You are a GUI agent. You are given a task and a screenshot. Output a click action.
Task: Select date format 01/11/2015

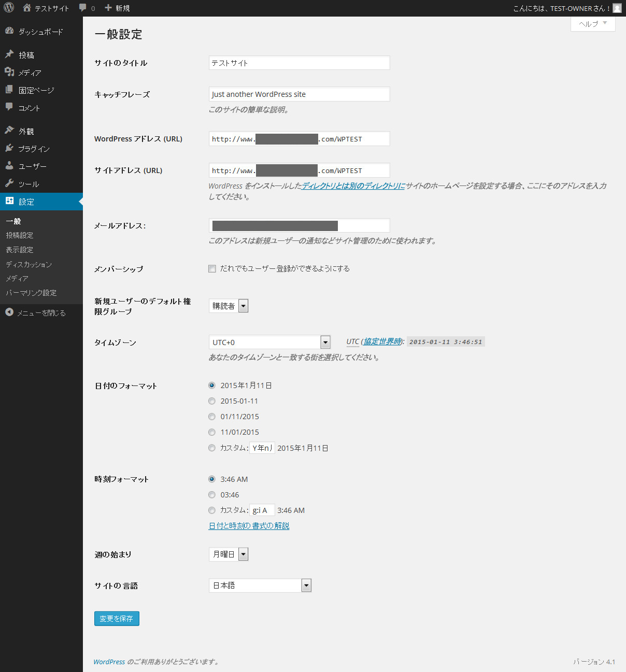[x=211, y=417]
